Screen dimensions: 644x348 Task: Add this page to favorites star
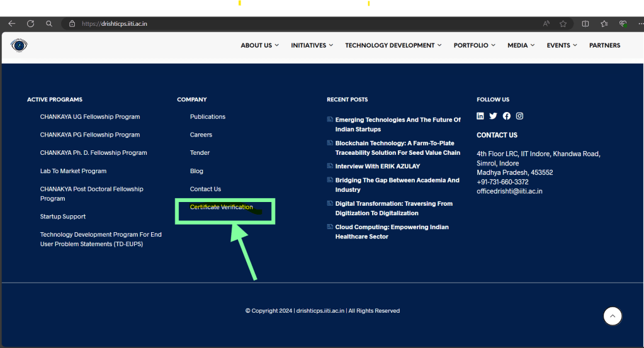pos(563,24)
